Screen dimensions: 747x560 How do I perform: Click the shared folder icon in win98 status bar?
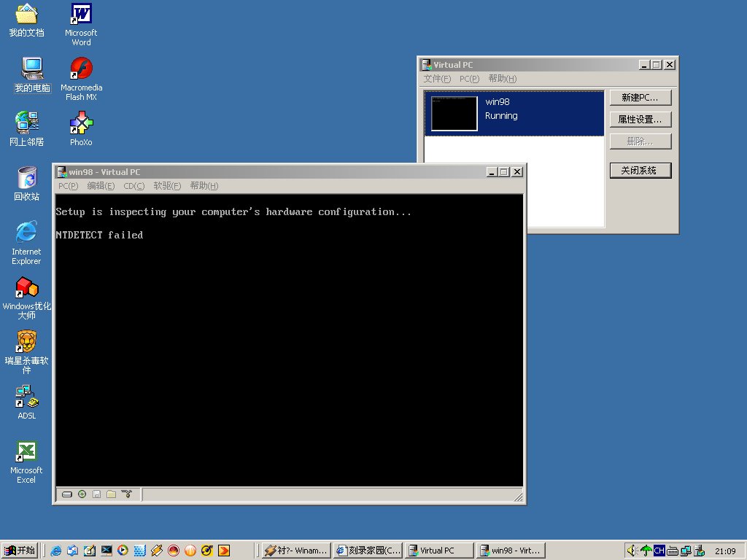click(x=112, y=494)
